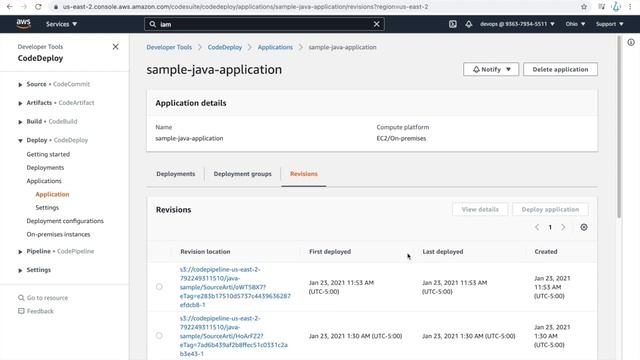The height and width of the screenshot is (360, 640).
Task: Open Getting started in the sidebar
Action: click(48, 154)
